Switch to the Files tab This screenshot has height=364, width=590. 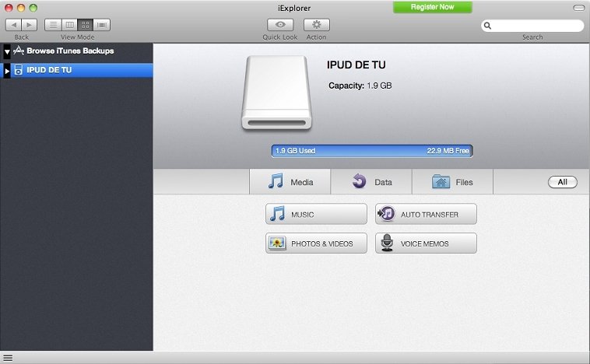pos(453,182)
